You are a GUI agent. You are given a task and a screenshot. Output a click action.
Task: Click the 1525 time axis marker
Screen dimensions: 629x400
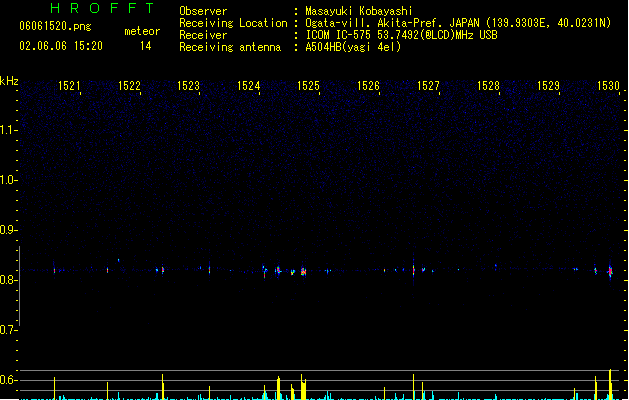pyautogui.click(x=308, y=86)
